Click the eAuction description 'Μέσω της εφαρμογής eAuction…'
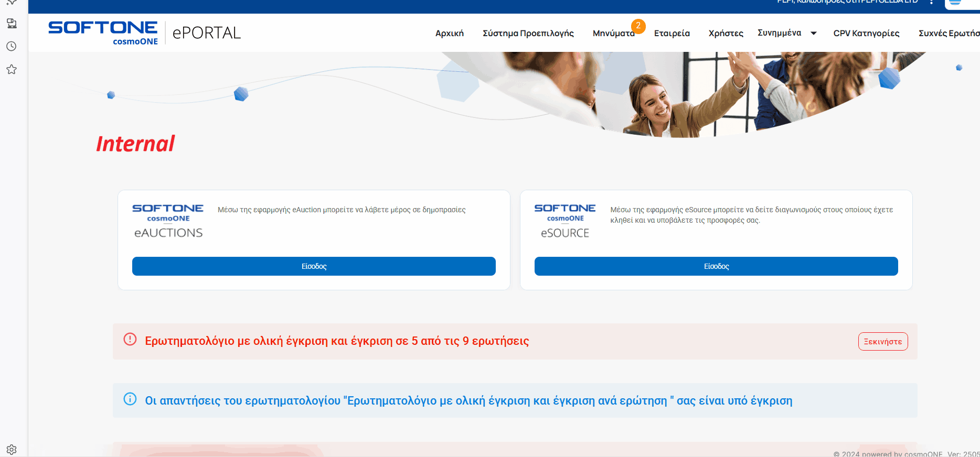 [x=342, y=210]
